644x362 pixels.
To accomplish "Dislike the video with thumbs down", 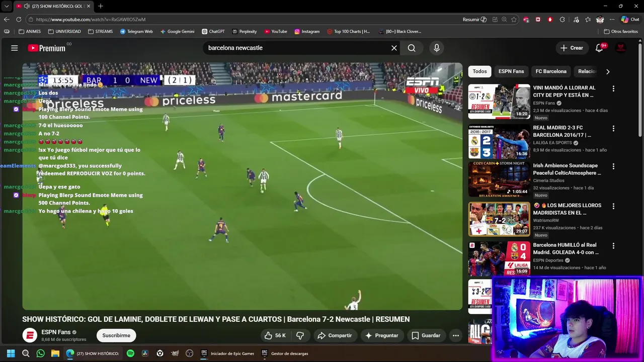I will click(x=300, y=335).
